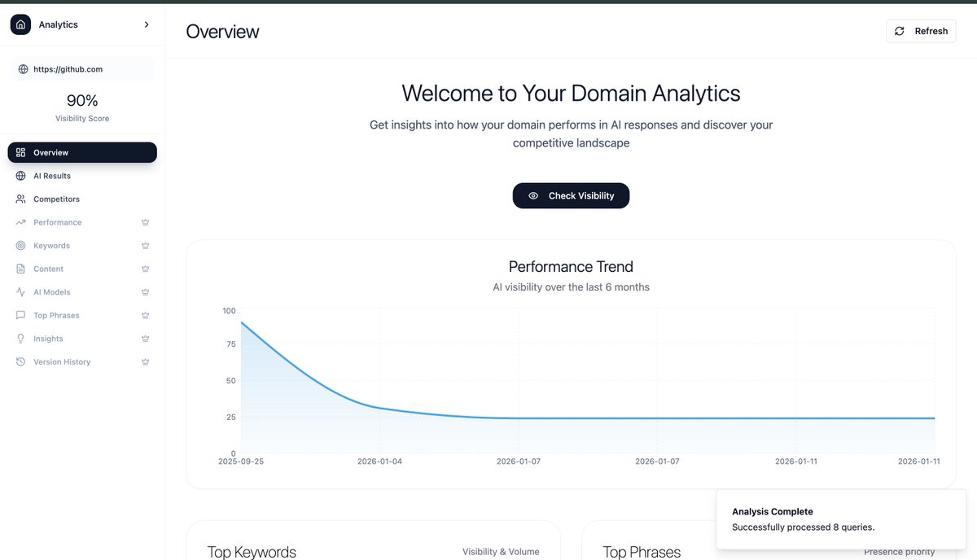This screenshot has width=977, height=560.
Task: Select the Overview grid icon in sidebar
Action: [x=20, y=152]
